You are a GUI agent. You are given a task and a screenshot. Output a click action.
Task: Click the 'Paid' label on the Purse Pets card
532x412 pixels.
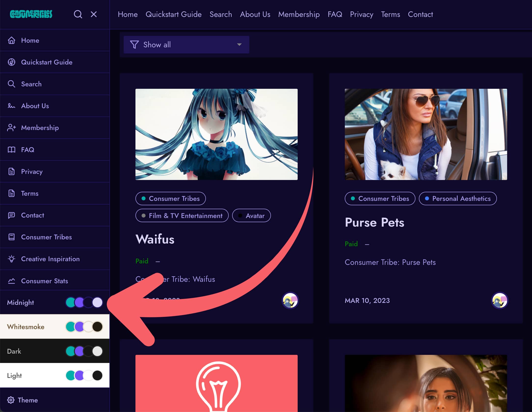pos(351,244)
